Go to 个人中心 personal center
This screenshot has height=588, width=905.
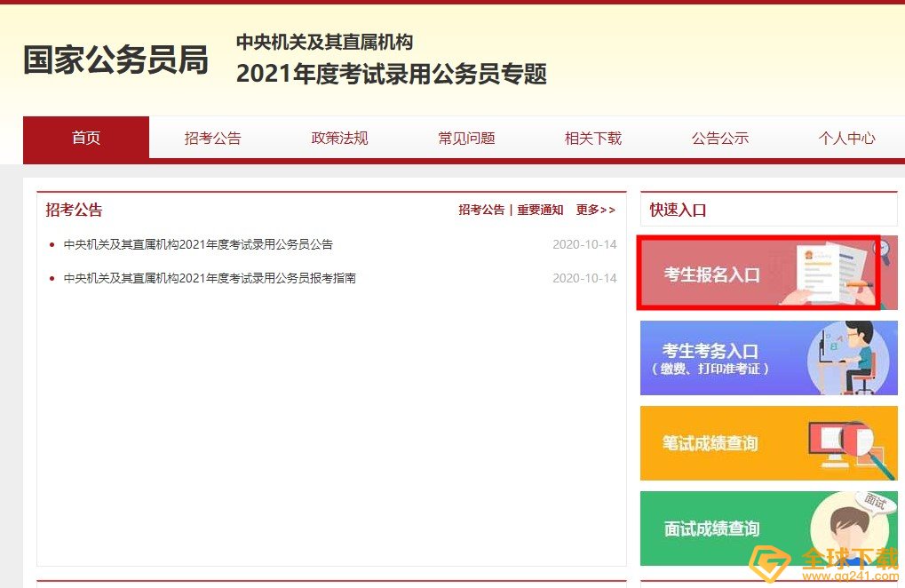click(845, 139)
